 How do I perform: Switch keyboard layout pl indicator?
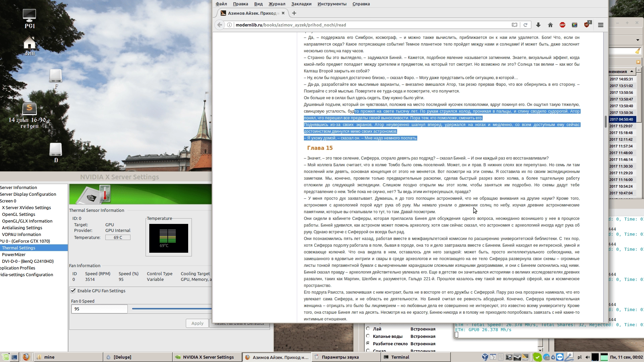click(x=580, y=357)
